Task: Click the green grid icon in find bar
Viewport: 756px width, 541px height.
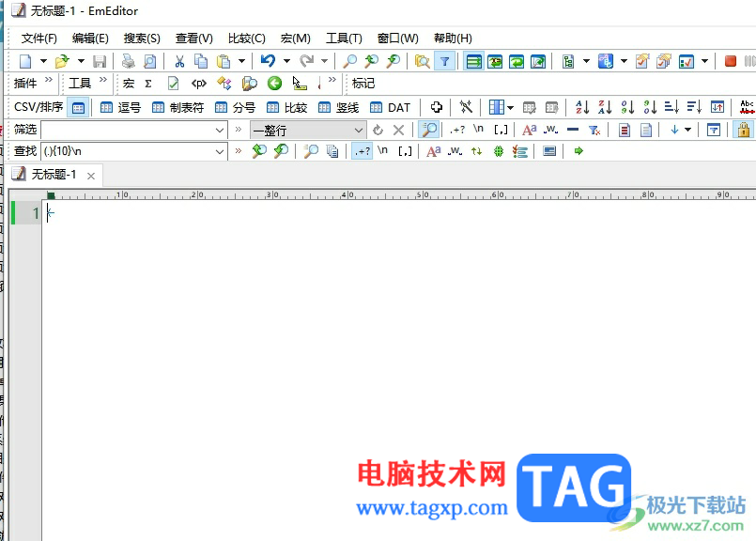Action: tap(499, 151)
